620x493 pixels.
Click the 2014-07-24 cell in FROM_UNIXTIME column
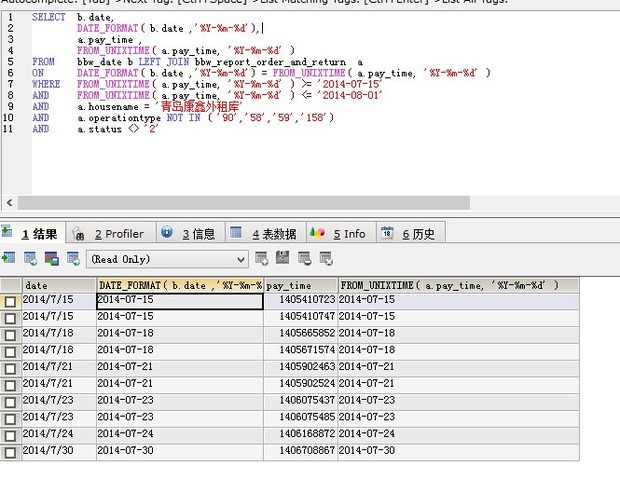(459, 434)
